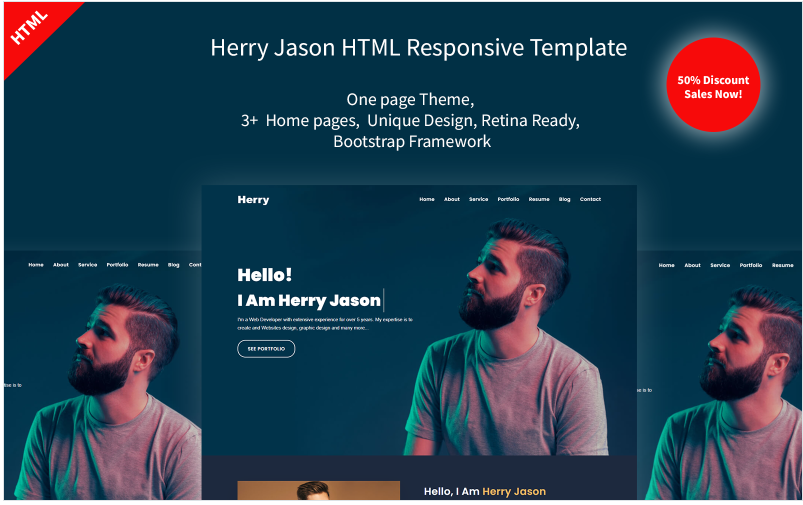Open Resume in center preview navigation
Screen dimensions: 803x505
(539, 199)
